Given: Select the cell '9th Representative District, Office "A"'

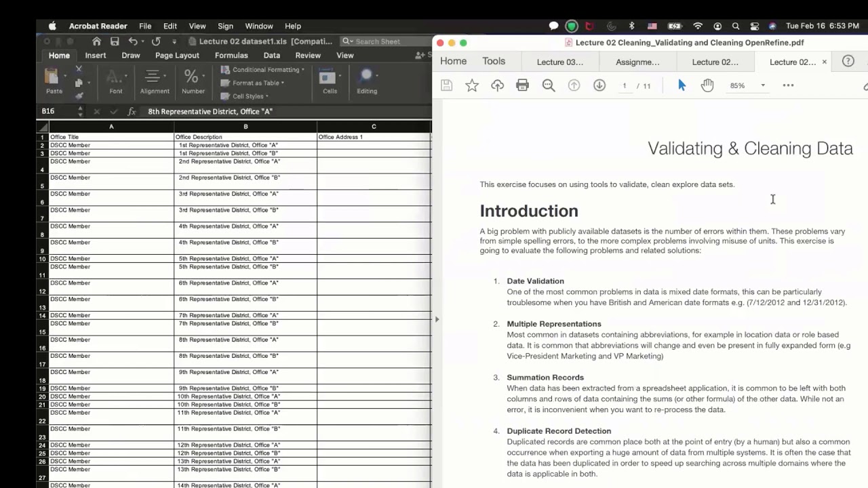Looking at the screenshot, I should [x=245, y=376].
